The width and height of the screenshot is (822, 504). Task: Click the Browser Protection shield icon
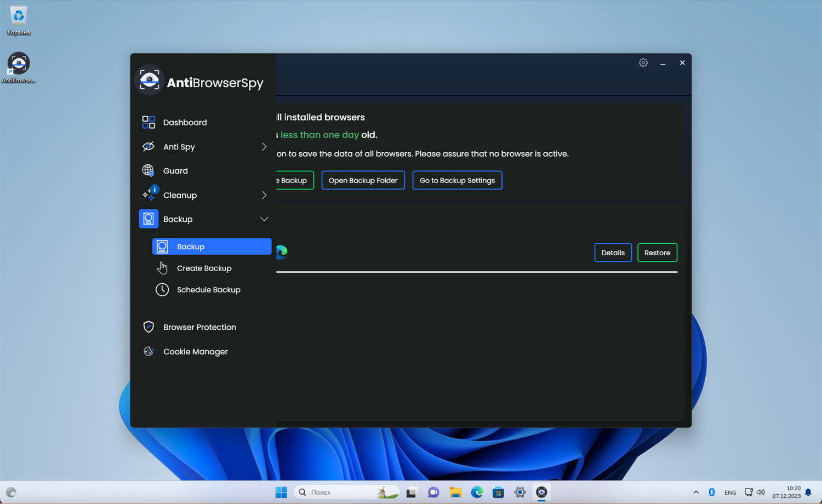click(149, 327)
